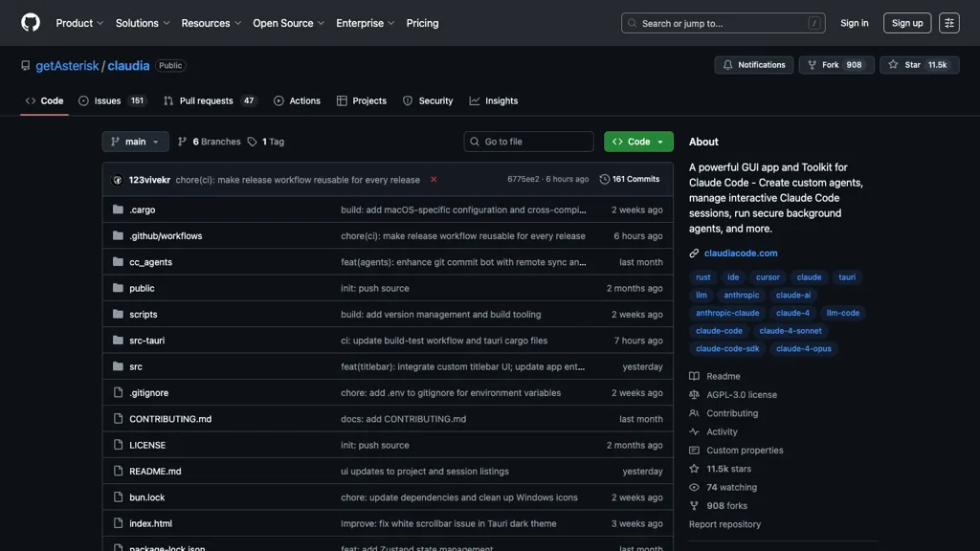The image size is (980, 551).
Task: Open the claudiacode.com website link
Action: pyautogui.click(x=741, y=253)
